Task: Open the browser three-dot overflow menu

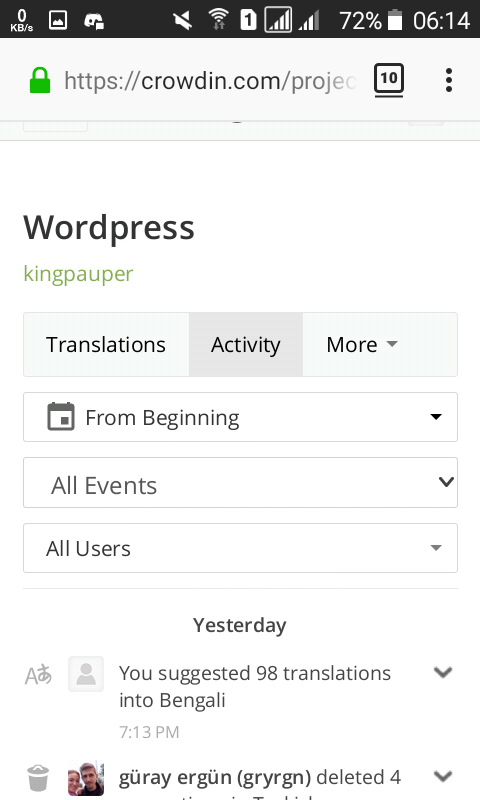Action: (x=448, y=80)
